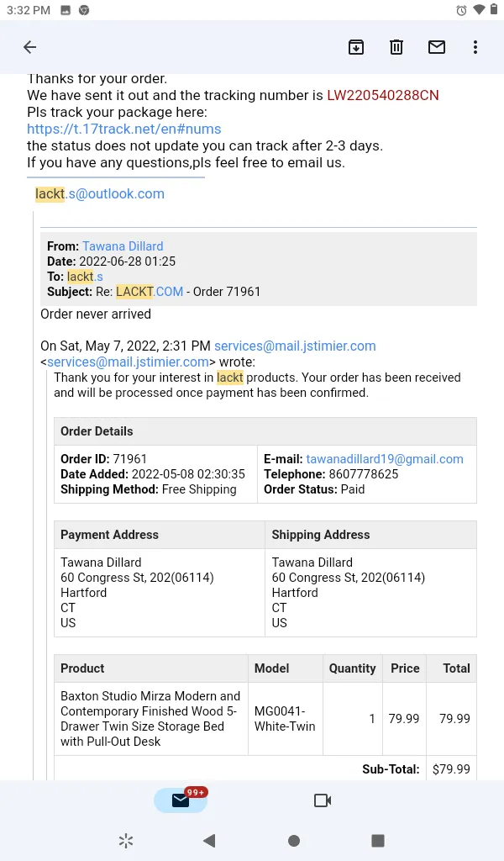Tap the assistant sparkle icon in the navigation bar
504x861 pixels.
click(x=126, y=841)
